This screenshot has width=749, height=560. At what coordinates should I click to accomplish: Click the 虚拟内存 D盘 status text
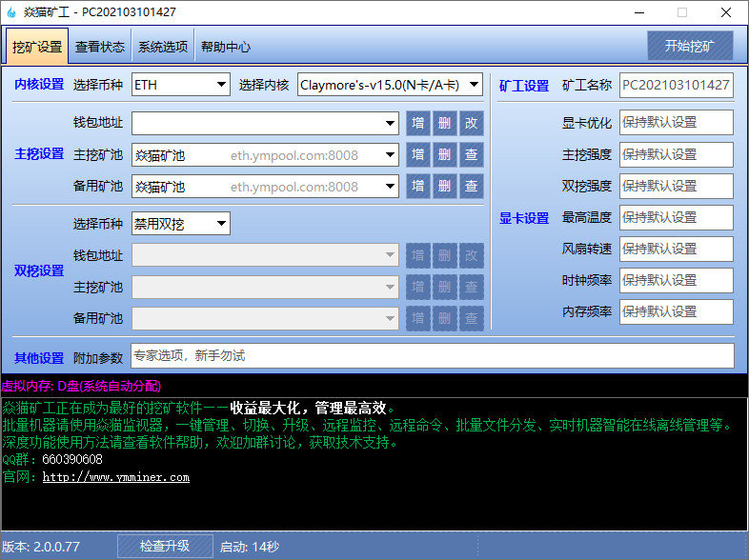click(x=81, y=386)
